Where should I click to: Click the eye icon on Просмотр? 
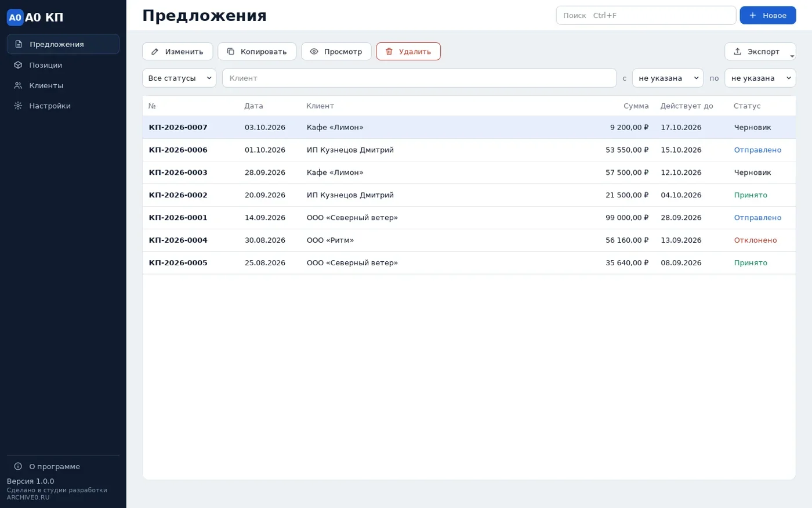[x=314, y=52]
